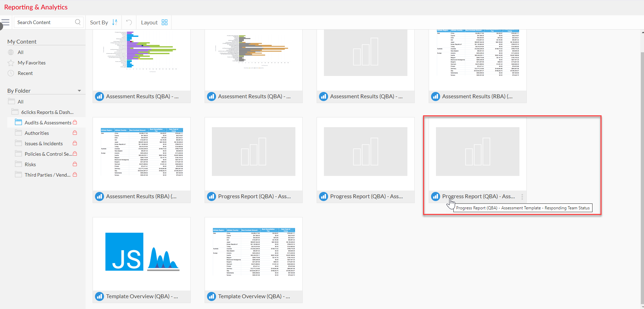Select All under My Content
Screen dimensions: 644x309
click(x=21, y=53)
